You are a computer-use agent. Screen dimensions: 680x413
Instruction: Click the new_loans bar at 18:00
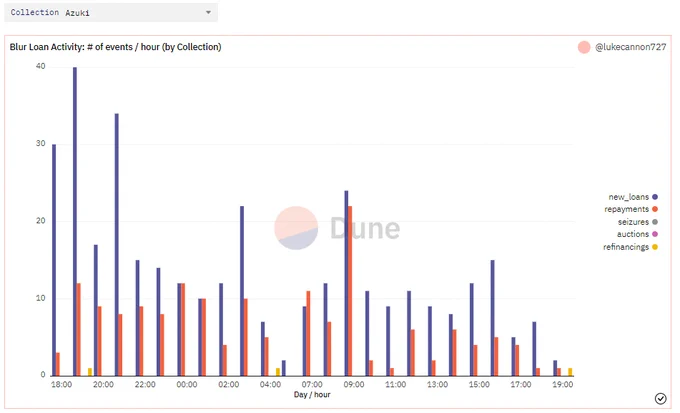click(x=54, y=260)
